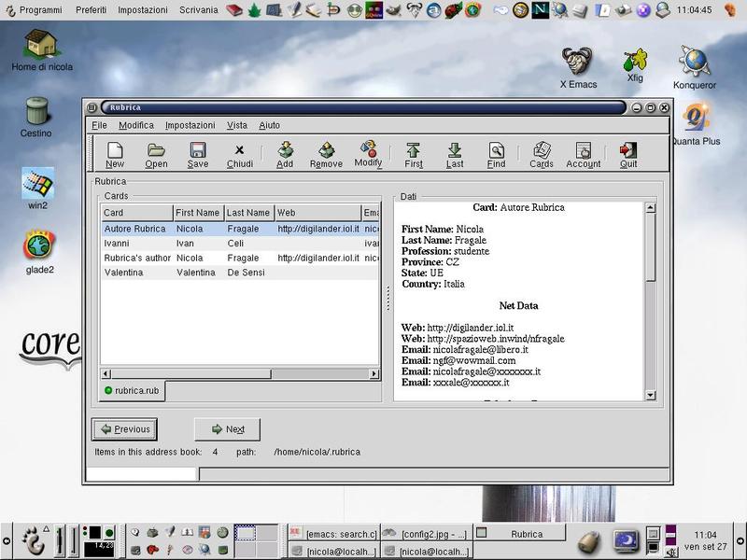Open an address book file
This screenshot has width=747, height=560.
(156, 155)
